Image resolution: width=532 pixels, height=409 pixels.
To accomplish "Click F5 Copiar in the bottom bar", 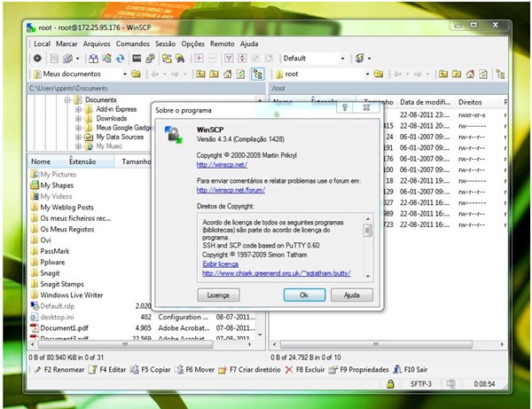I will [x=151, y=370].
